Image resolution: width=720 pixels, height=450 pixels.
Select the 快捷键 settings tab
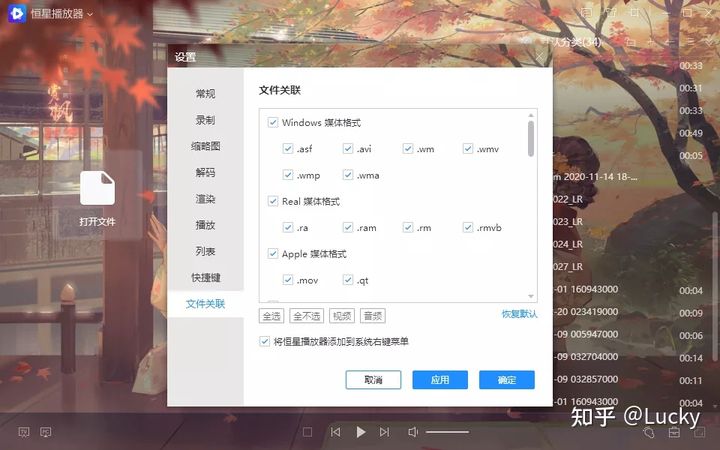click(205, 277)
